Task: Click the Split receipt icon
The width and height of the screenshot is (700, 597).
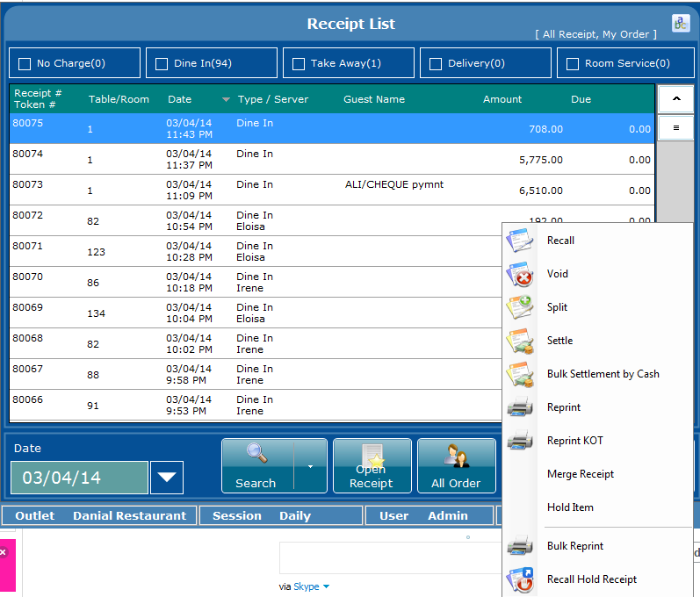Action: [x=520, y=307]
